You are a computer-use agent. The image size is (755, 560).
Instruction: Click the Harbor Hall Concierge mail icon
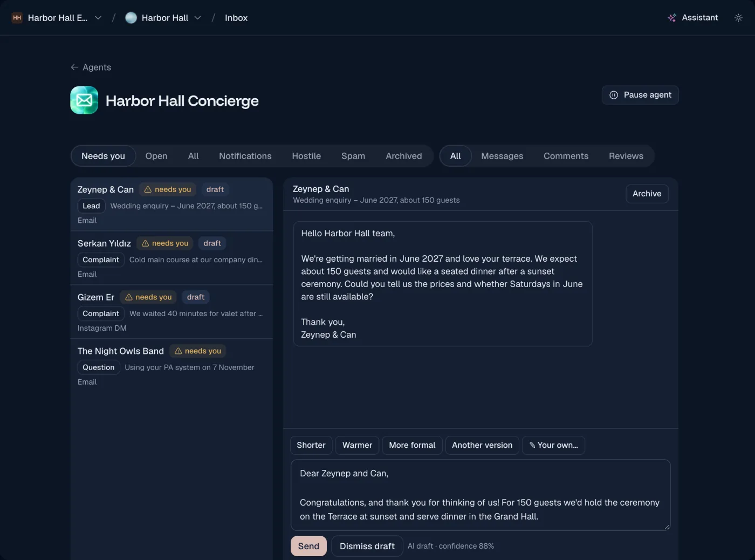click(84, 100)
